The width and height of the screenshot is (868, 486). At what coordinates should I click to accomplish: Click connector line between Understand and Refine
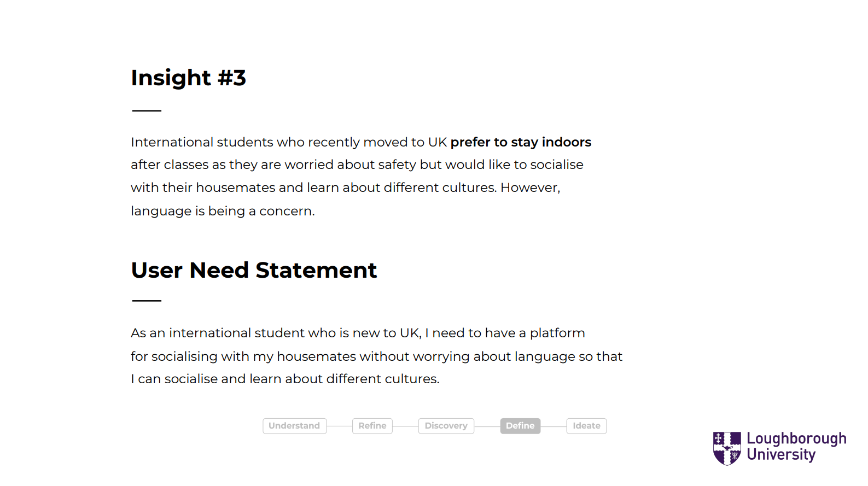(x=340, y=426)
